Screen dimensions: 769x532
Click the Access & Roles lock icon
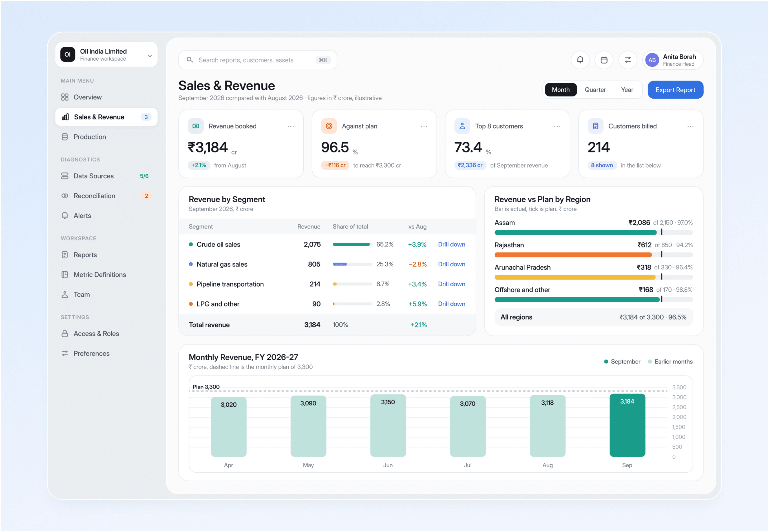pos(65,334)
